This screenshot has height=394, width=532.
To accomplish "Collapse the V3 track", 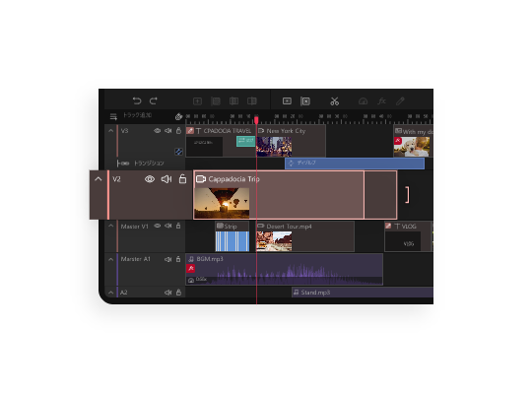I will coord(111,131).
